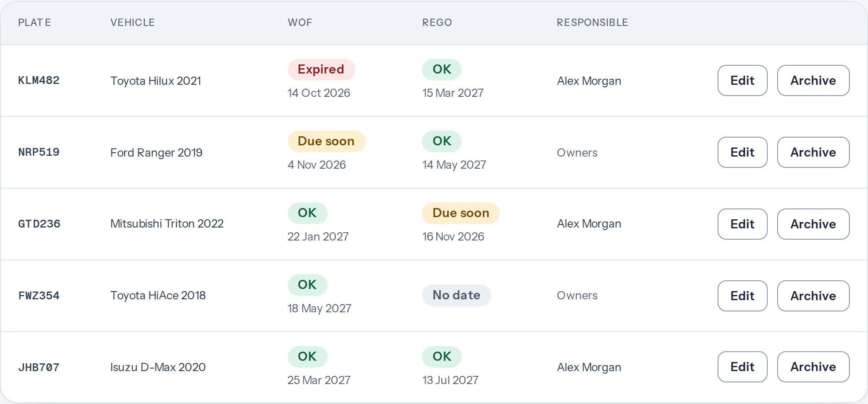Select plate number FWZ354
This screenshot has height=404, width=868.
(39, 296)
